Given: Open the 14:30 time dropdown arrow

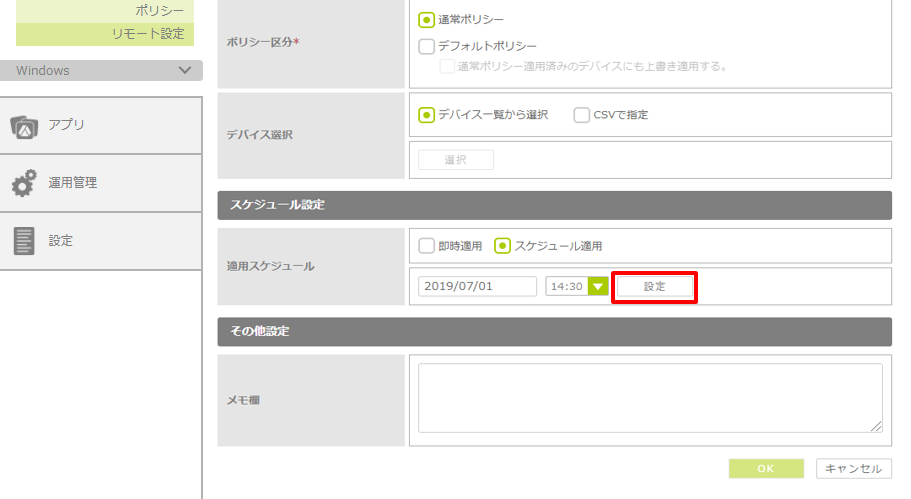Looking at the screenshot, I should [598, 287].
